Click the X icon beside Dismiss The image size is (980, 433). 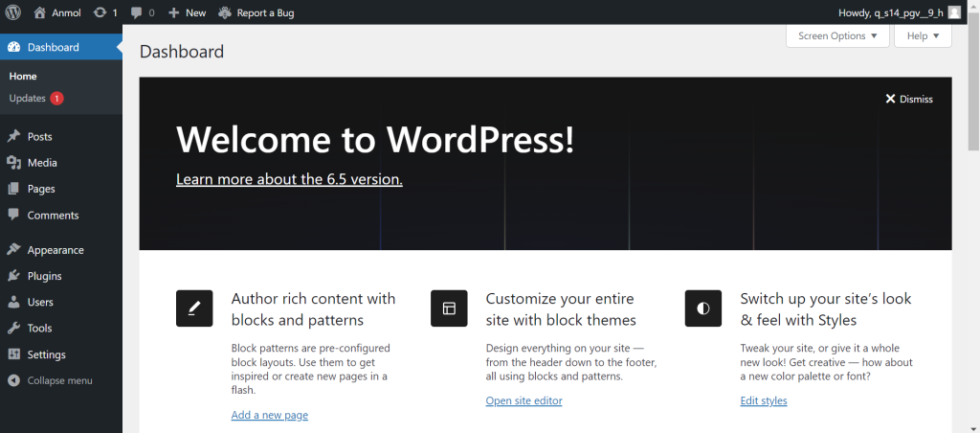891,99
